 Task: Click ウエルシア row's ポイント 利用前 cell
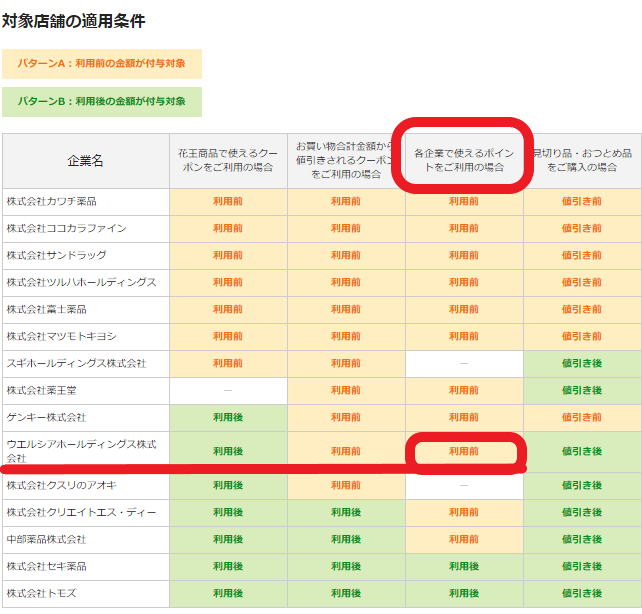point(464,451)
